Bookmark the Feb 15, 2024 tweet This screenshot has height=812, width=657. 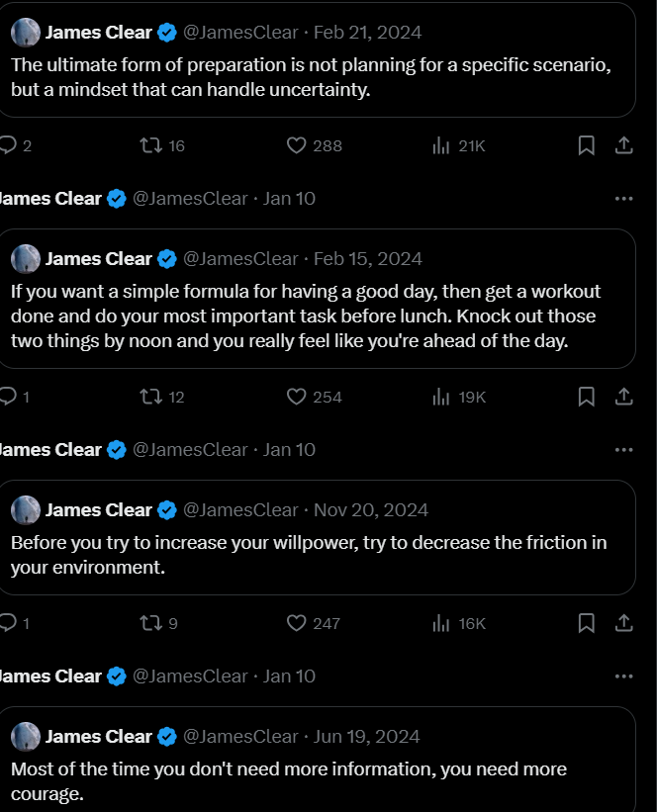(586, 397)
